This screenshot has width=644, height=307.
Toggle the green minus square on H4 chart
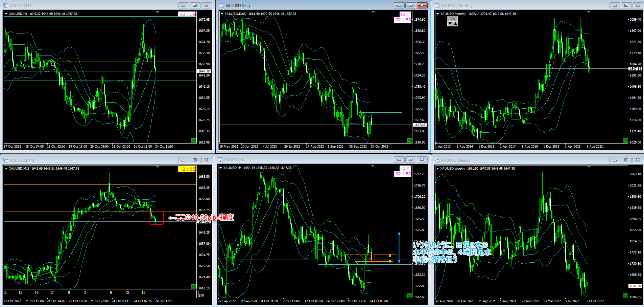tap(409, 295)
